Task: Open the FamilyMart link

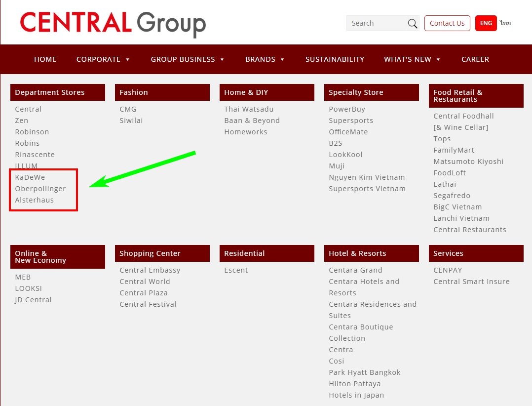Action: [x=454, y=150]
